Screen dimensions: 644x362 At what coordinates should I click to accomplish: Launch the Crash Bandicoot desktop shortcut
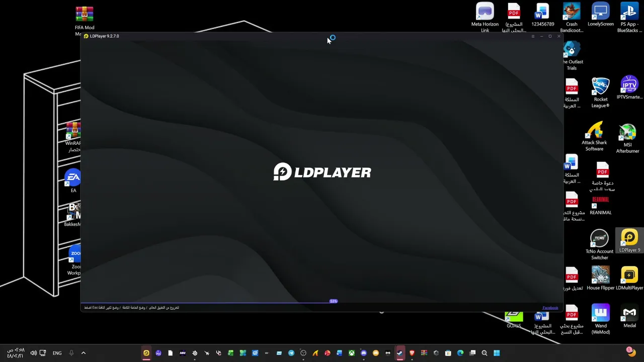pos(572,18)
